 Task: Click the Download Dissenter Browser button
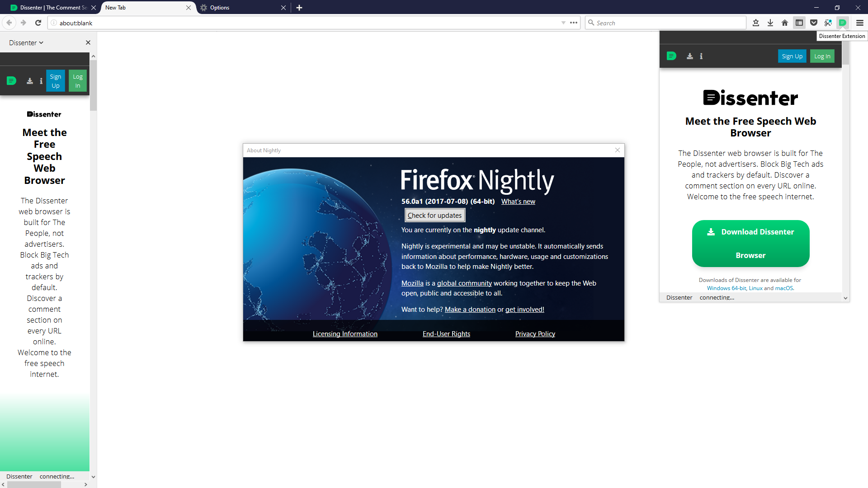point(750,244)
